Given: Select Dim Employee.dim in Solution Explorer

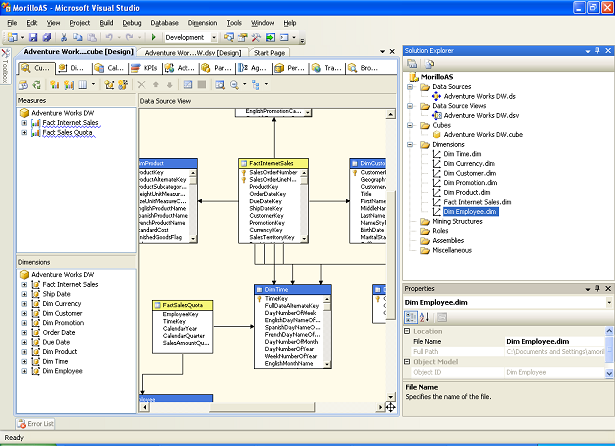Looking at the screenshot, I should pyautogui.click(x=470, y=212).
